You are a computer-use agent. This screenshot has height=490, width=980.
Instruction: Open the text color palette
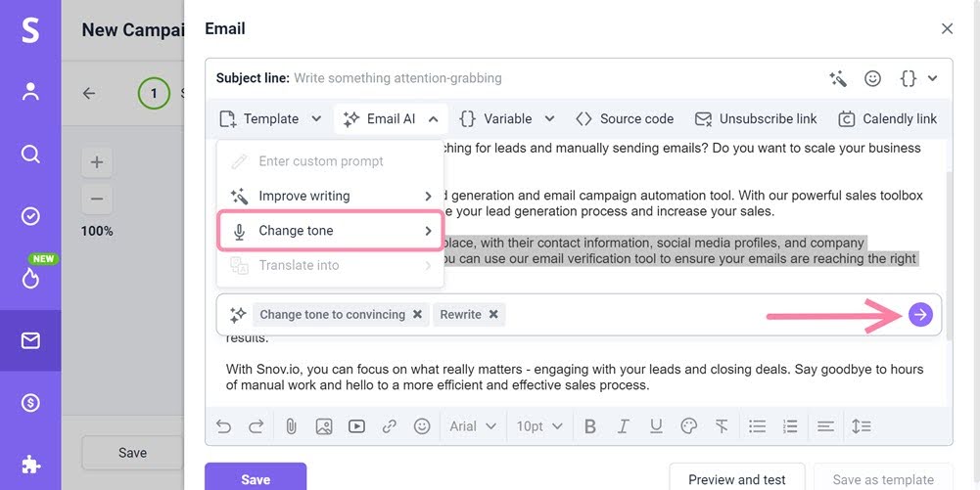point(688,426)
